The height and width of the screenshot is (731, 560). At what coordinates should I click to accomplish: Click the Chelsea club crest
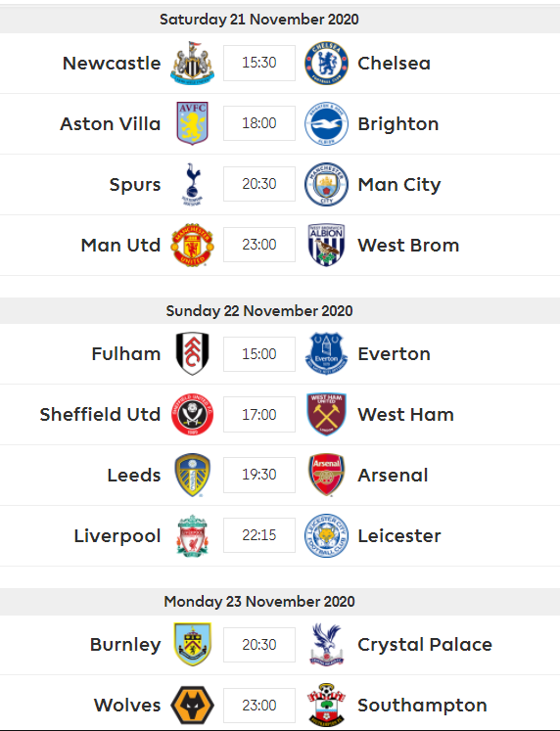[326, 63]
